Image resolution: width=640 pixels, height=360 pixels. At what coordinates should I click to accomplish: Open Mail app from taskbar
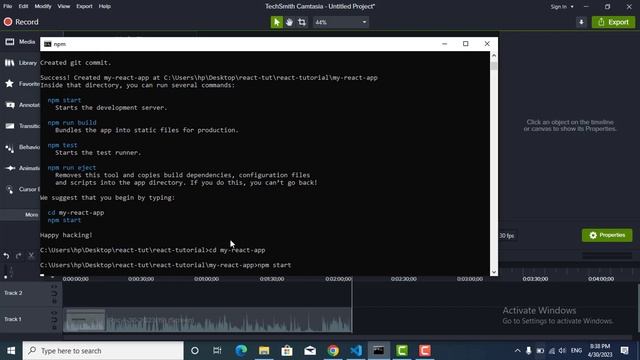(x=310, y=351)
